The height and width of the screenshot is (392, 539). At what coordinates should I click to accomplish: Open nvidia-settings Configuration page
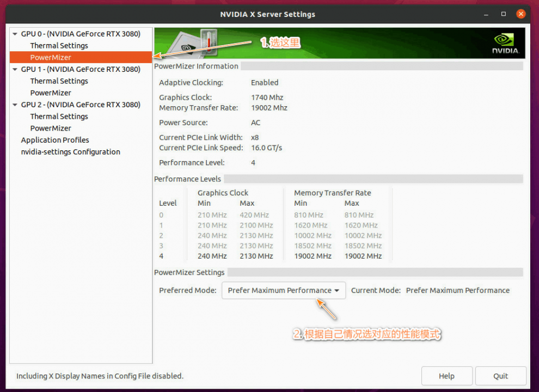[70, 152]
